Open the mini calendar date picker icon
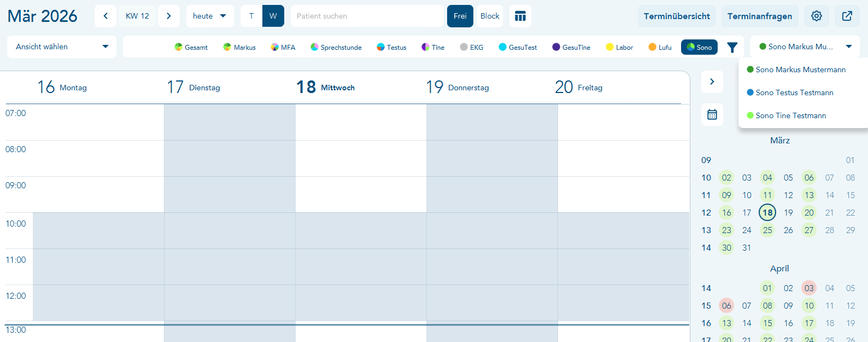Viewport: 868px width, 342px height. pos(712,114)
